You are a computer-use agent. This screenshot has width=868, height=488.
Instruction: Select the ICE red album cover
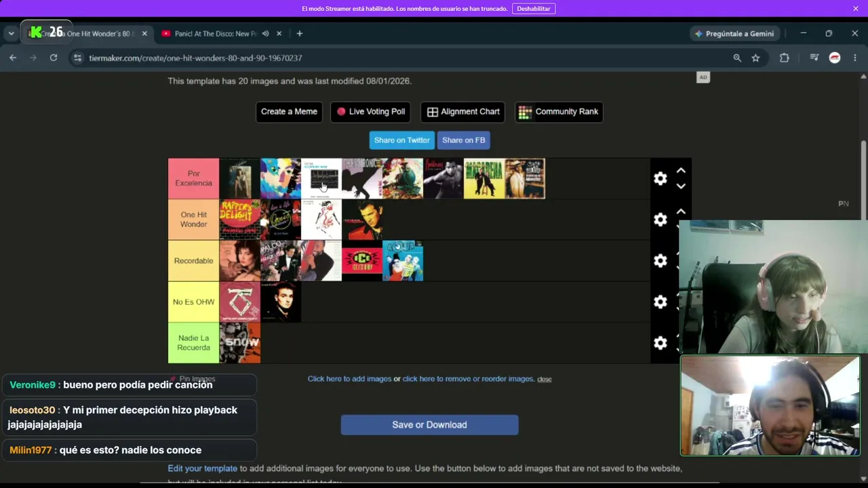(x=362, y=261)
